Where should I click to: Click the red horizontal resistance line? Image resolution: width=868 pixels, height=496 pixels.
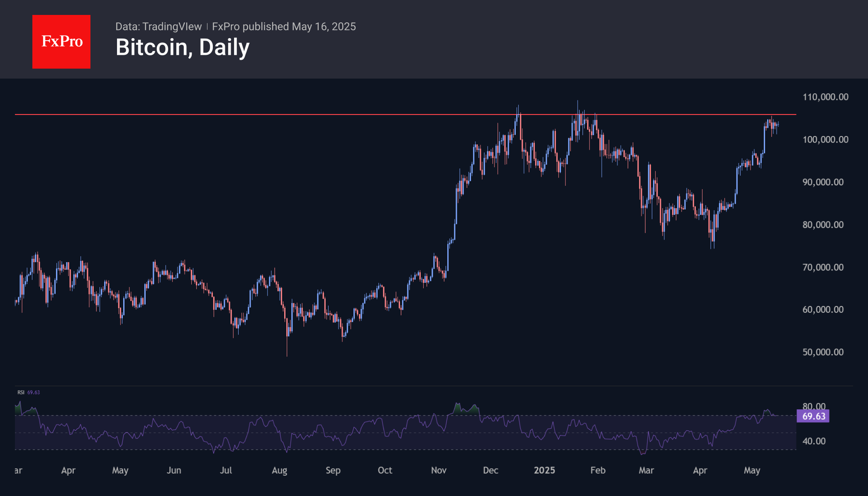405,114
